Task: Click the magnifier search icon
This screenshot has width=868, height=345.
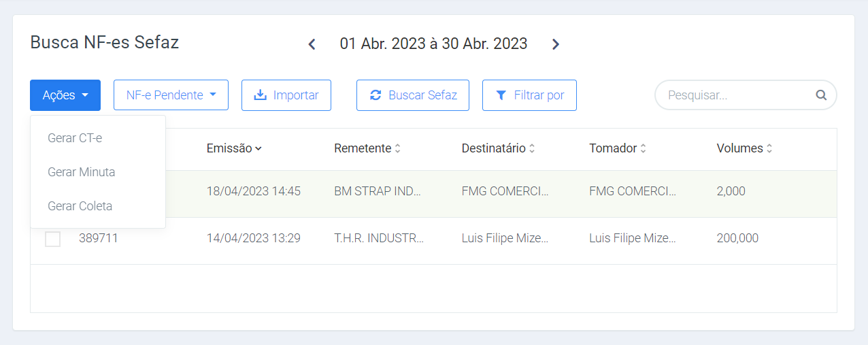Action: pos(821,95)
